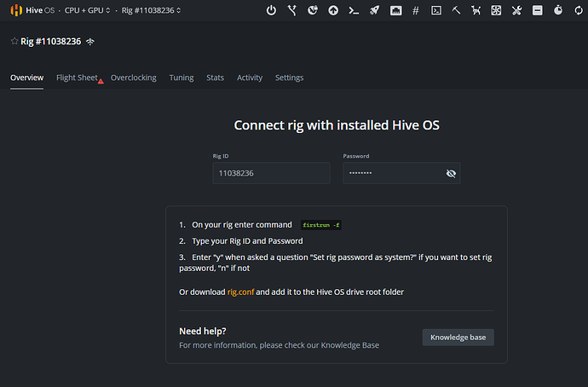Switch to the Tuning tab

182,78
